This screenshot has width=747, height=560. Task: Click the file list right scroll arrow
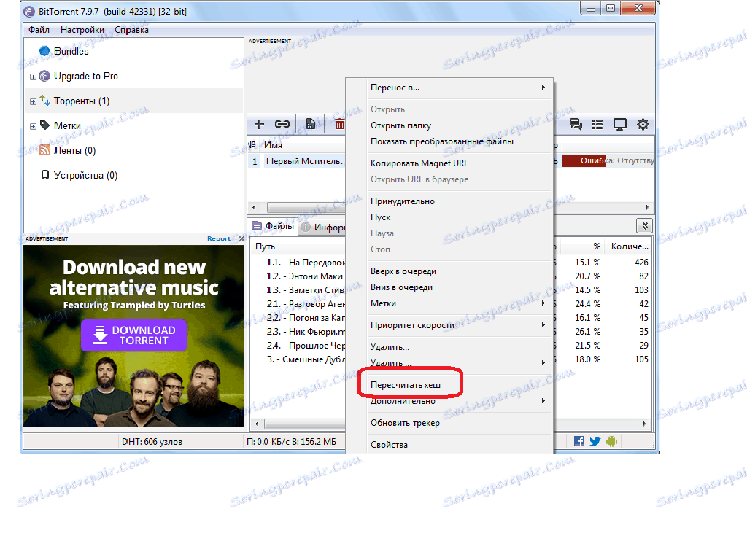point(645,424)
